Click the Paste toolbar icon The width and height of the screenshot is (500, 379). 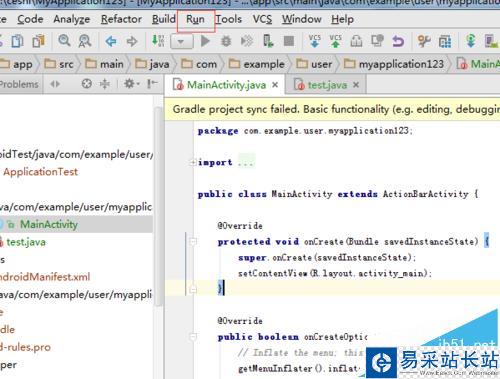39,41
